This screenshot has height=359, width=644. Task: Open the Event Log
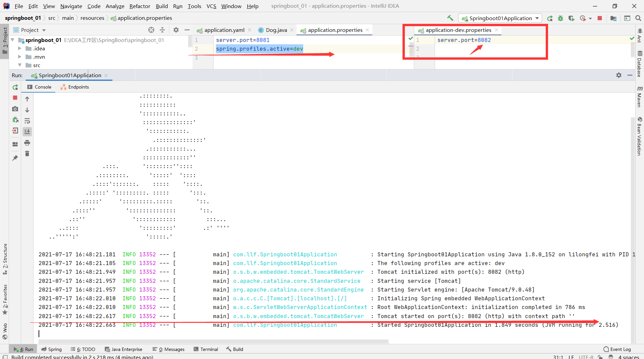pyautogui.click(x=617, y=349)
